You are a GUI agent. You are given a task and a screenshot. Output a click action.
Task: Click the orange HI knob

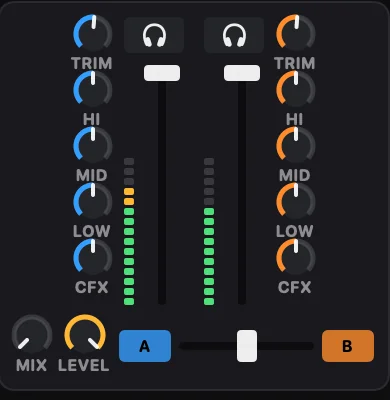(296, 90)
